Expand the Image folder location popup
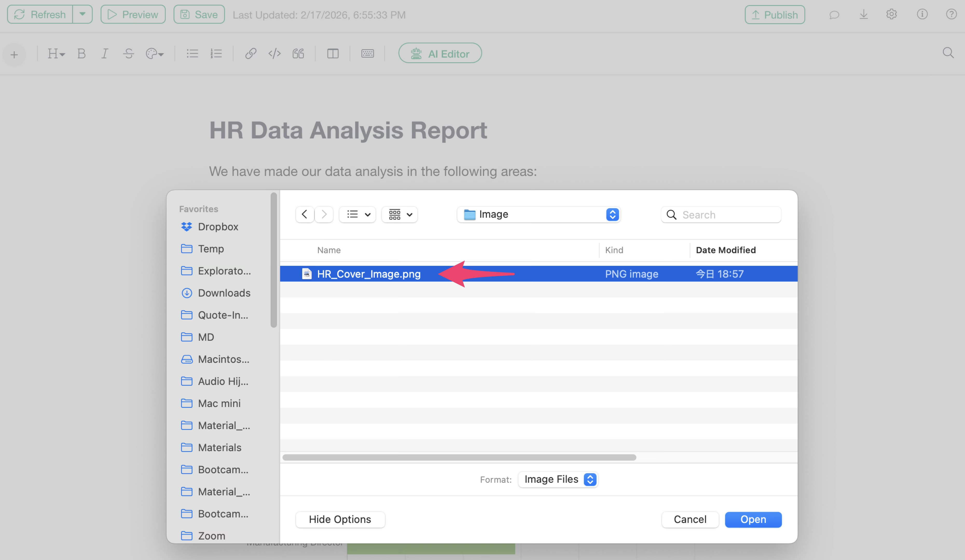This screenshot has width=965, height=560. click(539, 214)
